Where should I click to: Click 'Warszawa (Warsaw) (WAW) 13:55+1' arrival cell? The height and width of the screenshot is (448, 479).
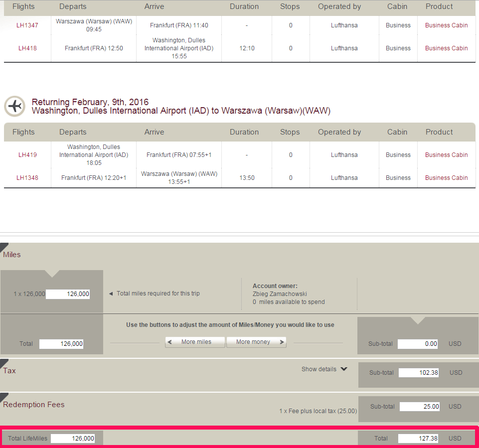point(179,178)
